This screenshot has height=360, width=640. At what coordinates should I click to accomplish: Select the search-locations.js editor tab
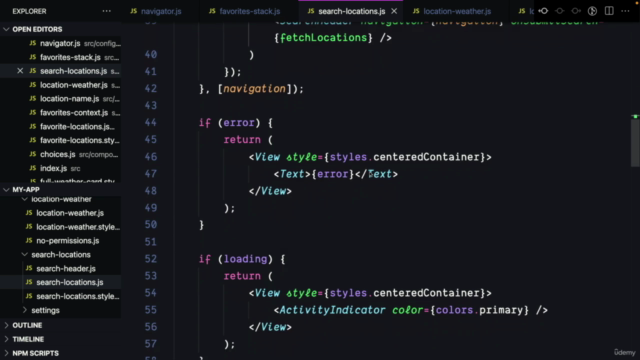point(351,11)
